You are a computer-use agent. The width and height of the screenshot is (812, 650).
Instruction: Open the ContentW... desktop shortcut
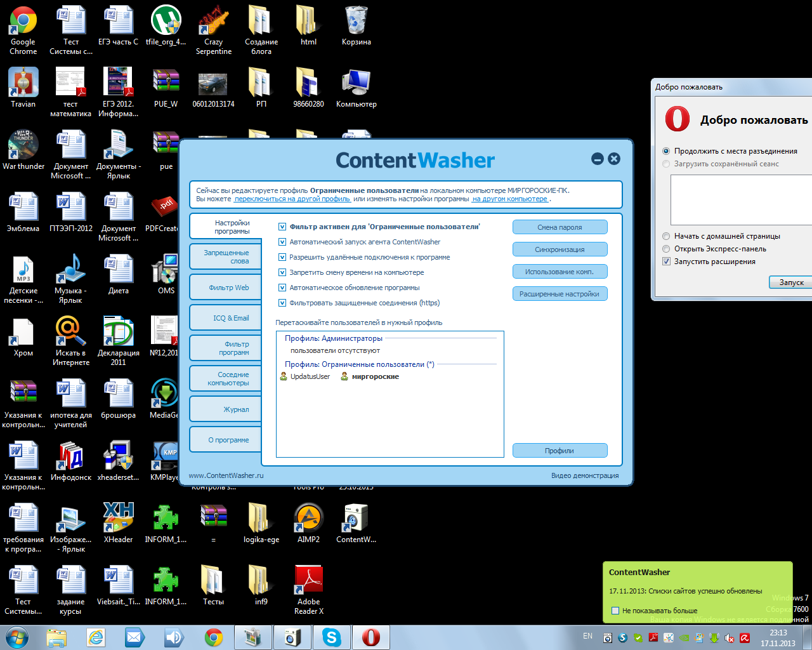357,523
